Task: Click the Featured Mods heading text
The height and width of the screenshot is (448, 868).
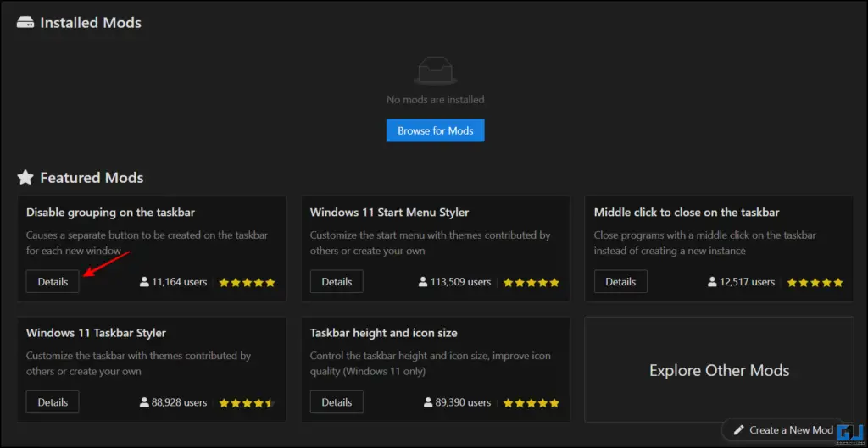Action: coord(92,178)
